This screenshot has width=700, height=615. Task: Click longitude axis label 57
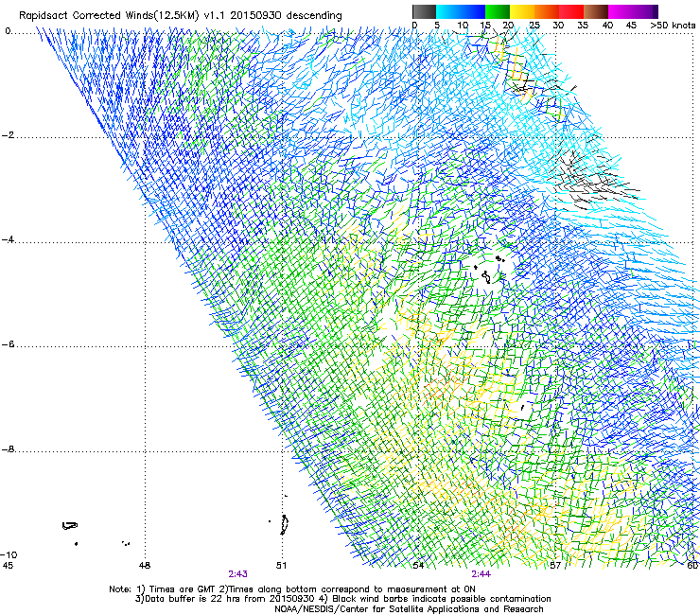[555, 566]
